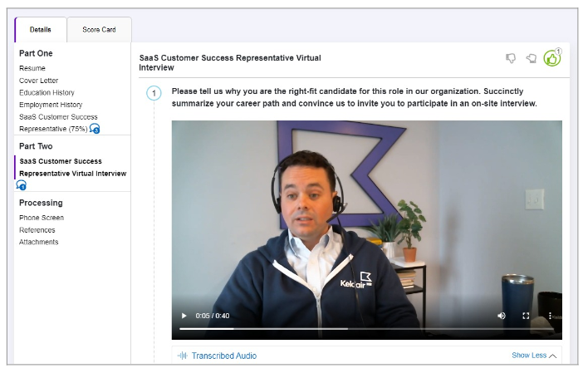This screenshot has width=588, height=373.
Task: Click the thumbs down rating icon
Action: pos(511,58)
